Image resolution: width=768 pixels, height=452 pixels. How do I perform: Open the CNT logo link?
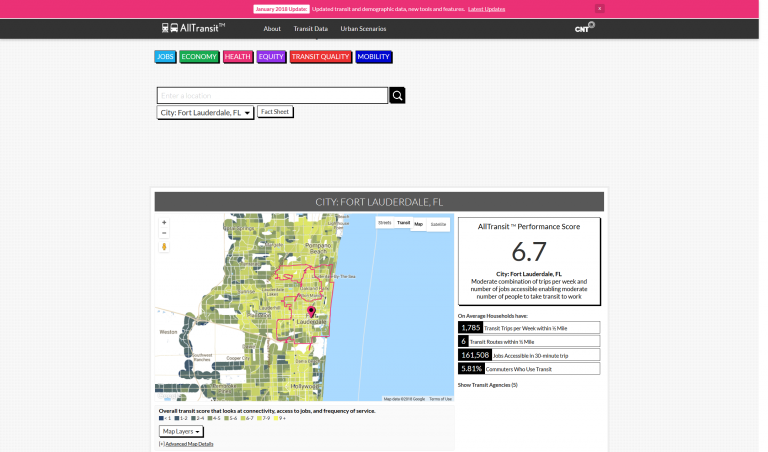pos(584,28)
